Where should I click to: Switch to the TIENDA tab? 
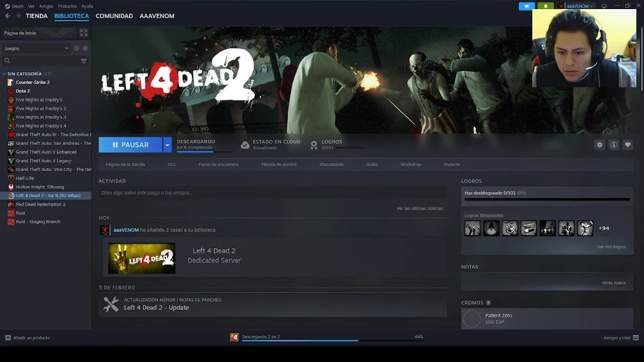tap(37, 16)
